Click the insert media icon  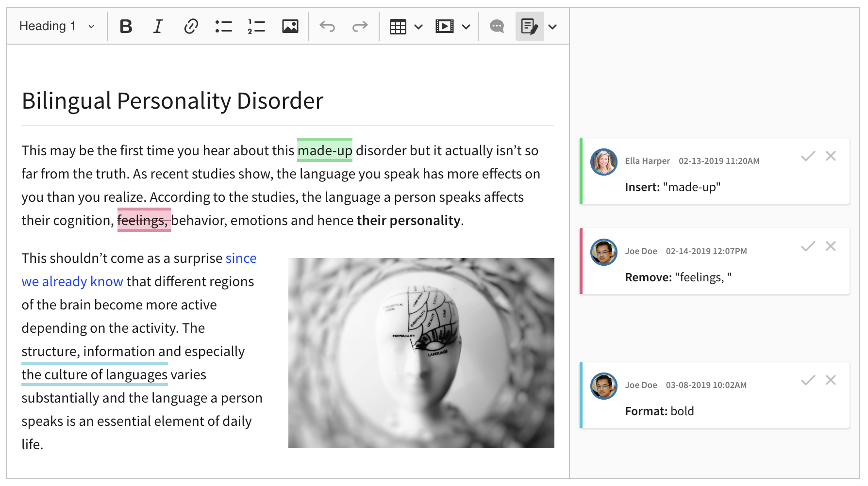click(x=445, y=26)
